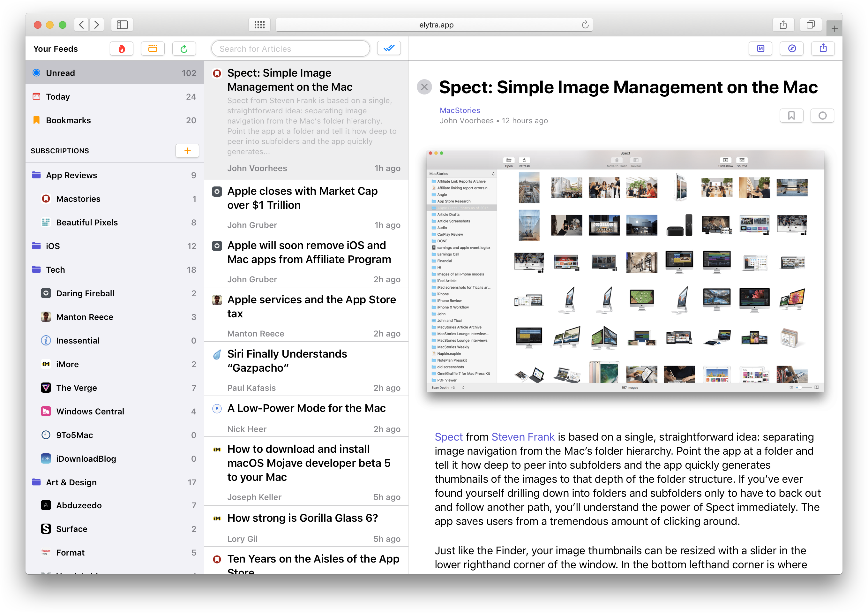
Task: Select Inessential feed
Action: pyautogui.click(x=115, y=340)
